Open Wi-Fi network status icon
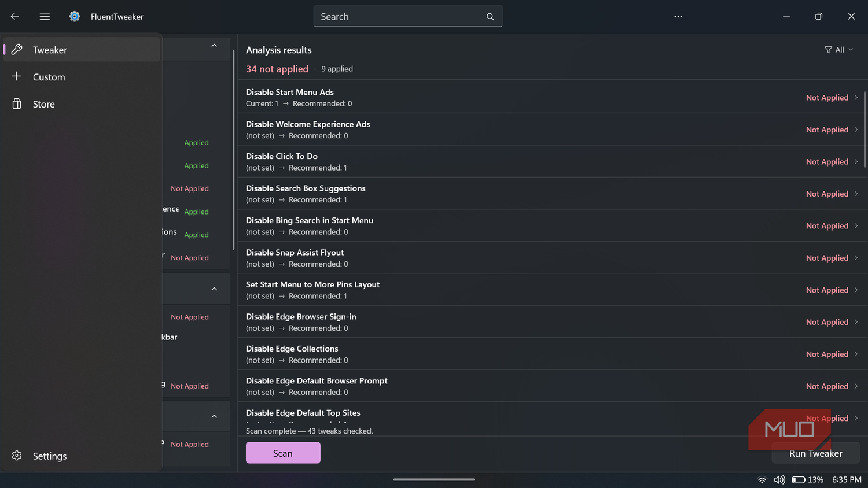 tap(762, 480)
